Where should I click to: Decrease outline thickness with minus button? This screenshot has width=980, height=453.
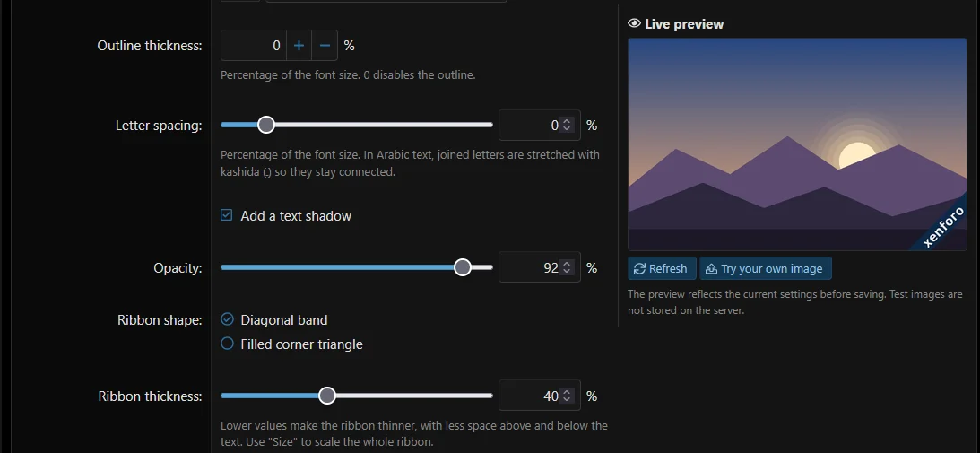[x=325, y=46]
